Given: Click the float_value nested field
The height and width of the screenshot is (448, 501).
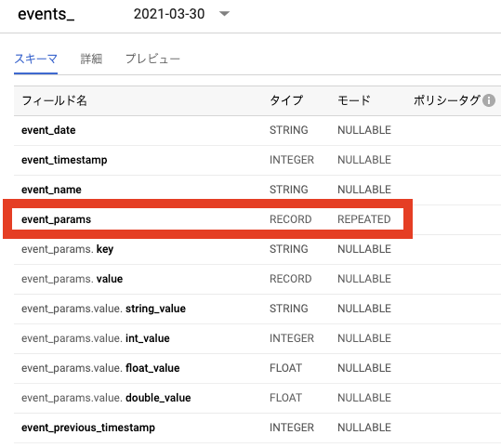Looking at the screenshot, I should pos(152,368).
